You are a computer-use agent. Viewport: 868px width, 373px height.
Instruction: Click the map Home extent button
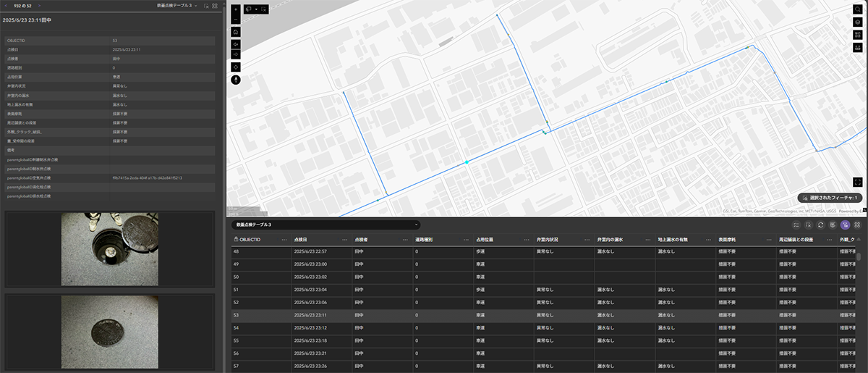(236, 32)
